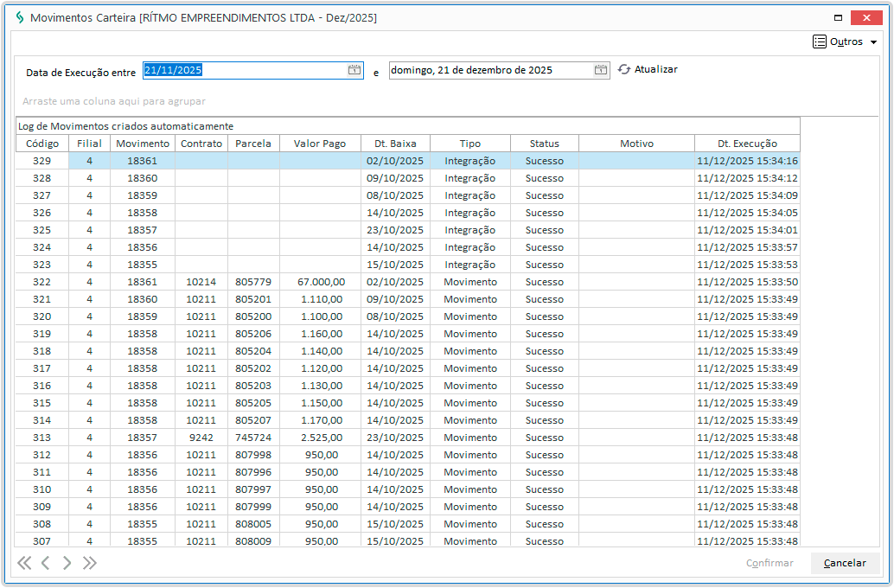The width and height of the screenshot is (894, 588).
Task: Sort by Valor Pago column header
Action: pyautogui.click(x=319, y=144)
